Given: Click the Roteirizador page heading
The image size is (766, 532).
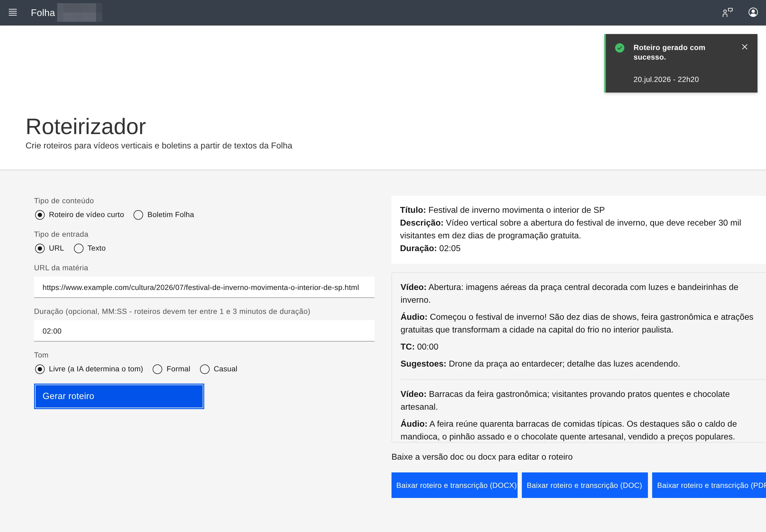Looking at the screenshot, I should pos(86,127).
